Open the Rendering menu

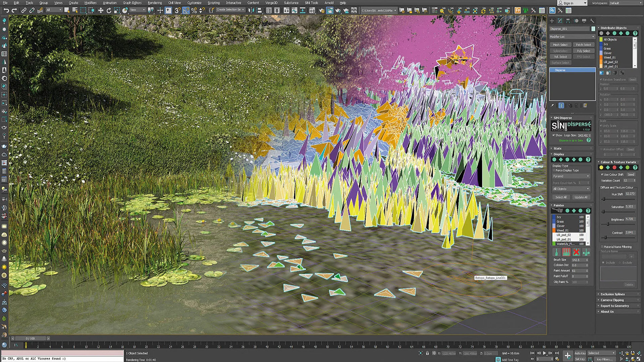tap(155, 3)
